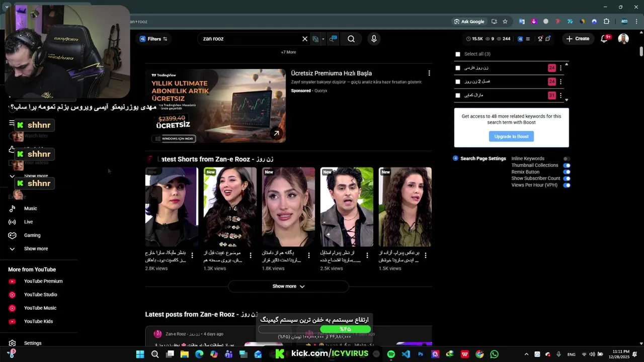Toggle Remix Button switch
The height and width of the screenshot is (362, 644).
[x=567, y=172]
